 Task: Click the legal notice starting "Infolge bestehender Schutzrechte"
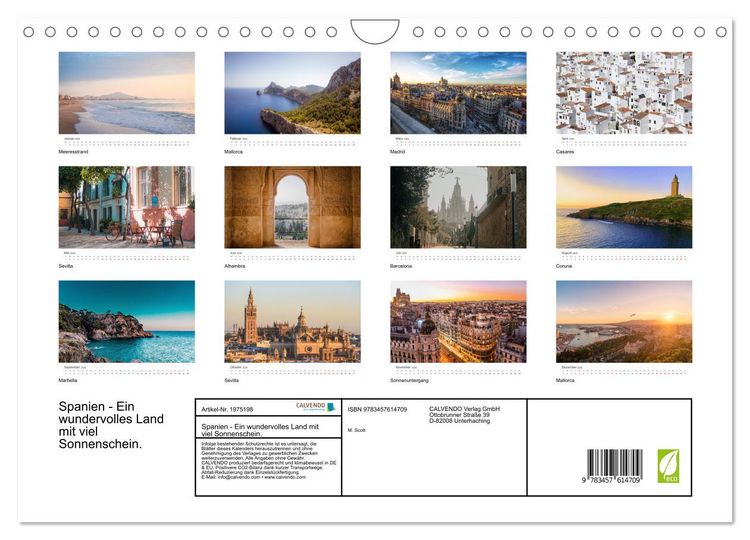pyautogui.click(x=268, y=460)
